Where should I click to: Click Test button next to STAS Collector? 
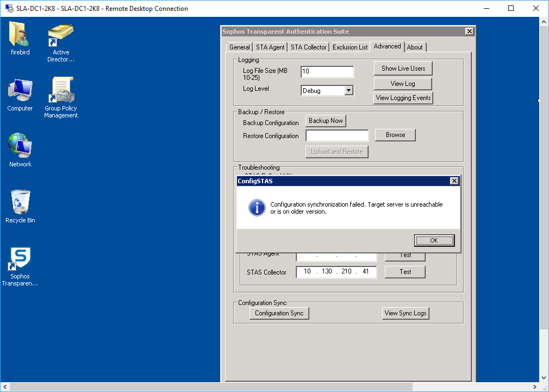[405, 272]
